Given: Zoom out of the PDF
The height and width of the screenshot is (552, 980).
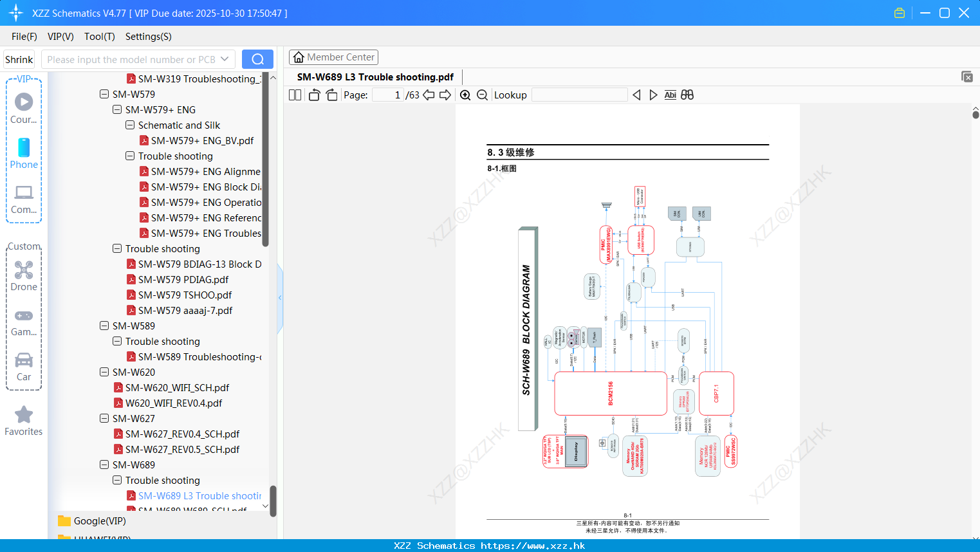Looking at the screenshot, I should click(x=482, y=95).
